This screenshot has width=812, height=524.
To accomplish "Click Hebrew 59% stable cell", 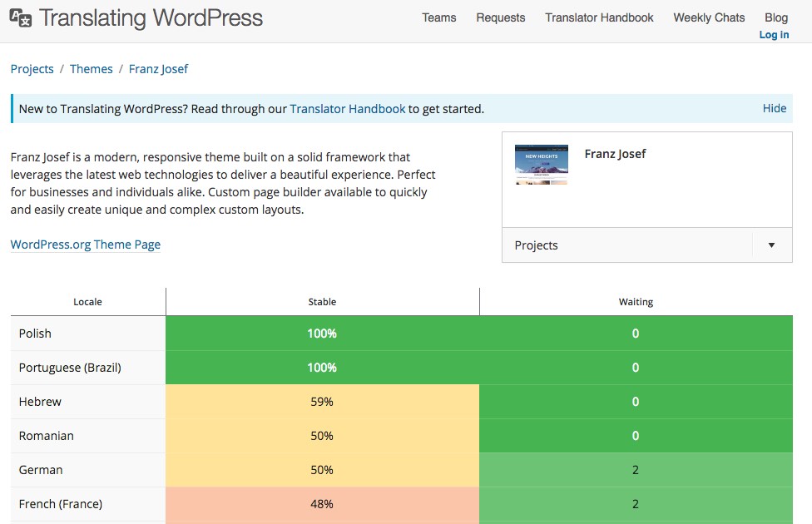I will [x=322, y=402].
